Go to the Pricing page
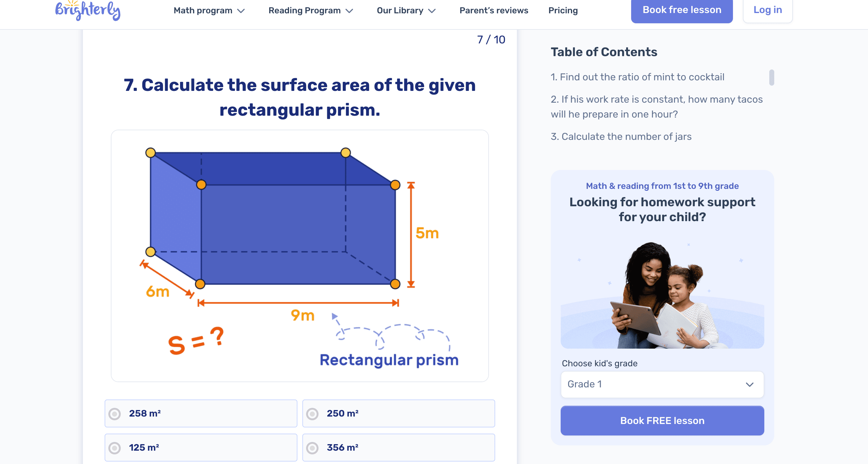The width and height of the screenshot is (868, 464). tap(563, 11)
